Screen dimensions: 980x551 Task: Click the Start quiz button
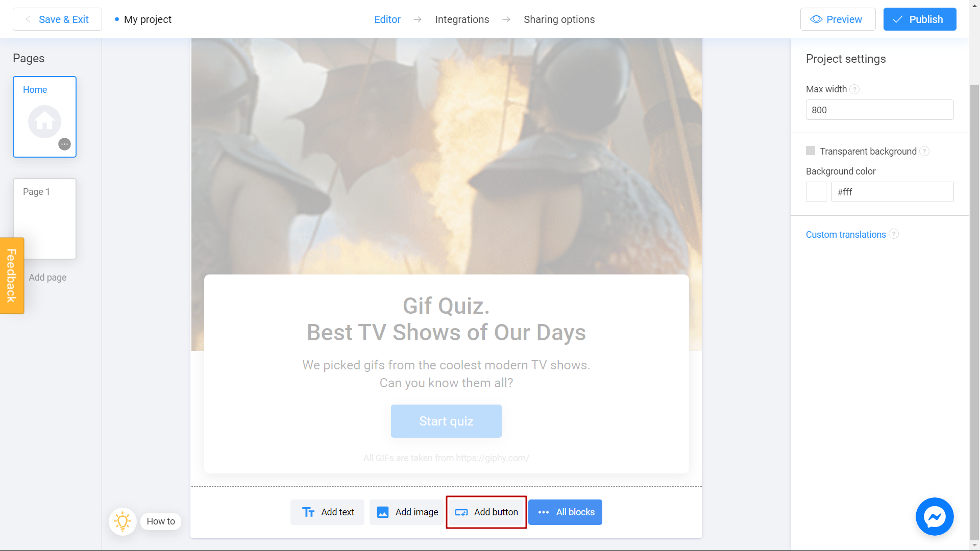point(446,421)
